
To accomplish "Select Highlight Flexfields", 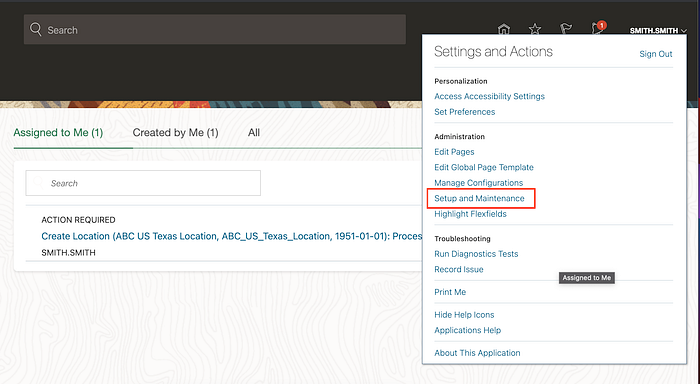I will tap(470, 214).
